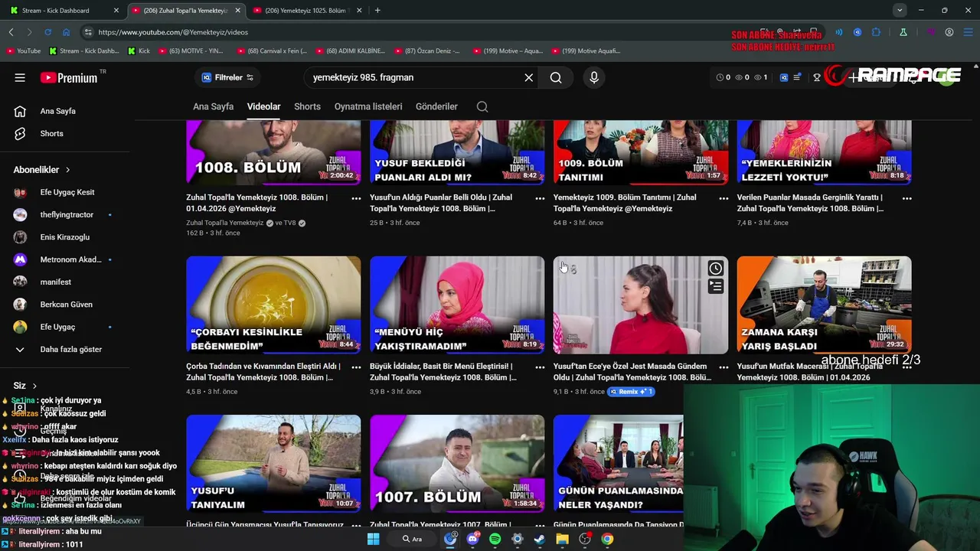Play the Çorbayı Kesinlikle Beğenmedim thumbnail
The image size is (980, 551).
click(x=273, y=305)
